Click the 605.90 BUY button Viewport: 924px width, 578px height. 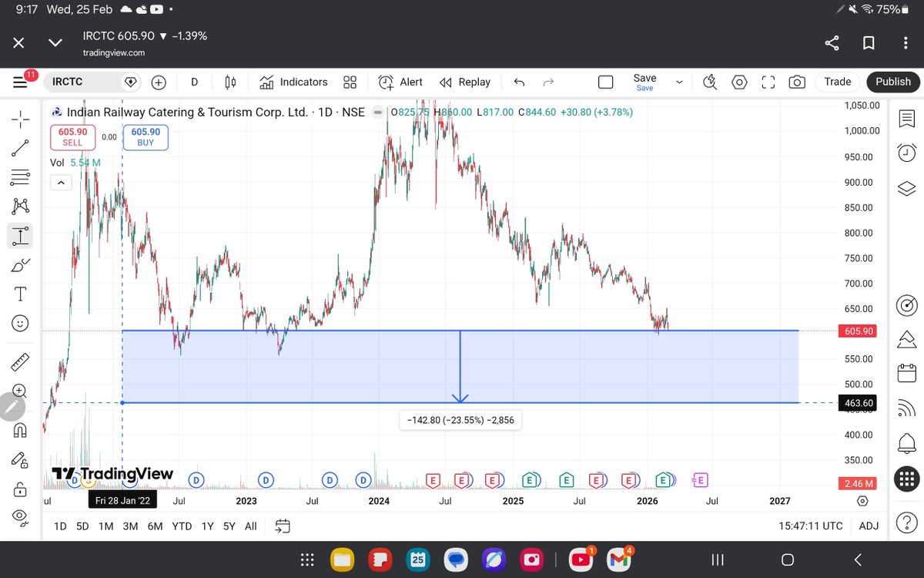click(x=146, y=137)
